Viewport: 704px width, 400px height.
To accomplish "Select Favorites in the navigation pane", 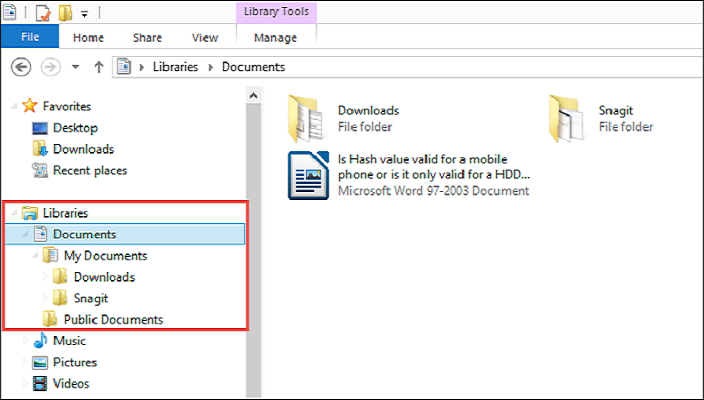I will click(x=67, y=106).
